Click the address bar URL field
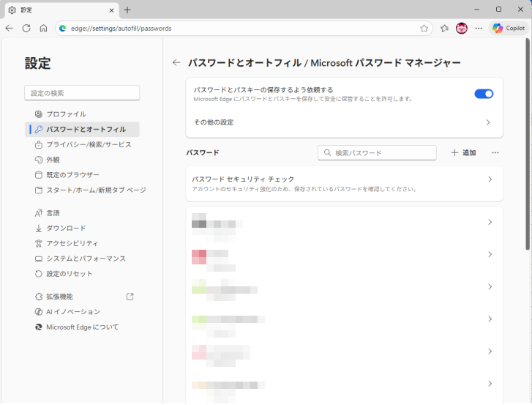This screenshot has height=405, width=532. pyautogui.click(x=244, y=29)
